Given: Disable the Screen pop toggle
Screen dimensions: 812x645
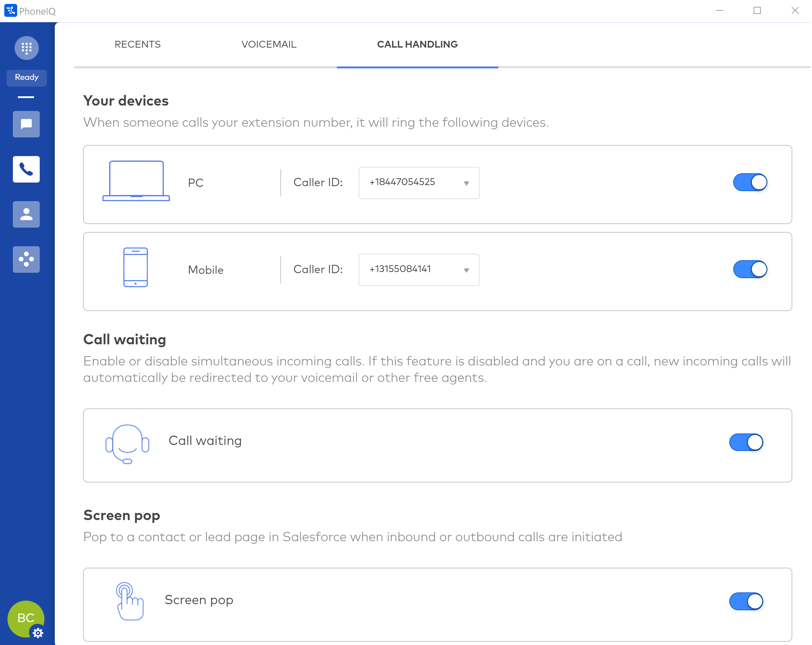Looking at the screenshot, I should (x=746, y=602).
